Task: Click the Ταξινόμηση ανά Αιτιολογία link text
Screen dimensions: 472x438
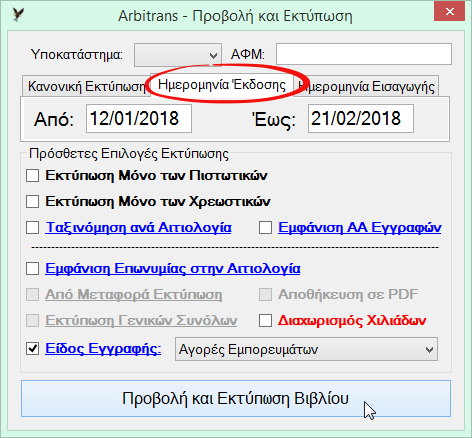Action: (x=138, y=228)
